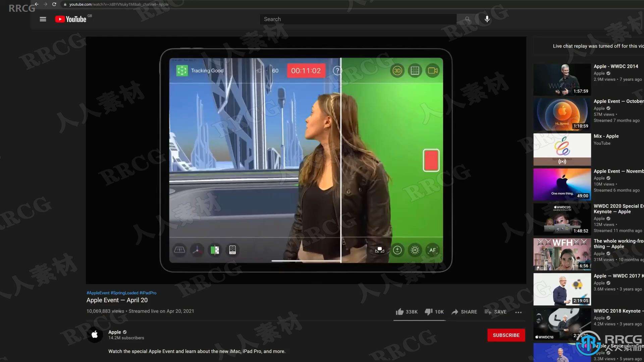Click into the Search field
This screenshot has height=362, width=644.
(358, 19)
